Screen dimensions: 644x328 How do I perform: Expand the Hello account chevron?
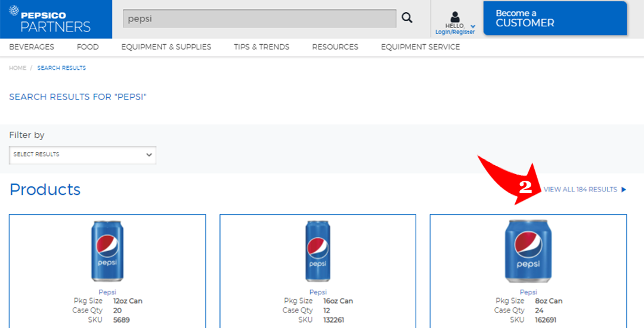click(473, 26)
